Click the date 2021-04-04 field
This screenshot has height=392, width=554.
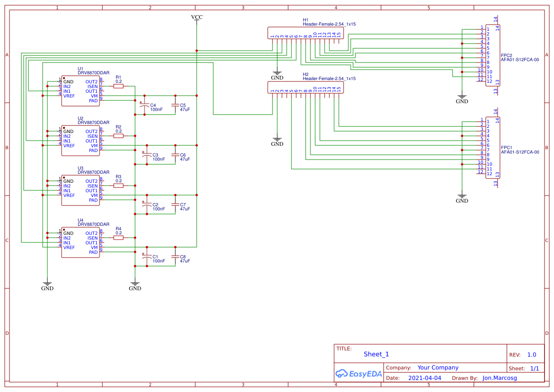click(x=425, y=378)
